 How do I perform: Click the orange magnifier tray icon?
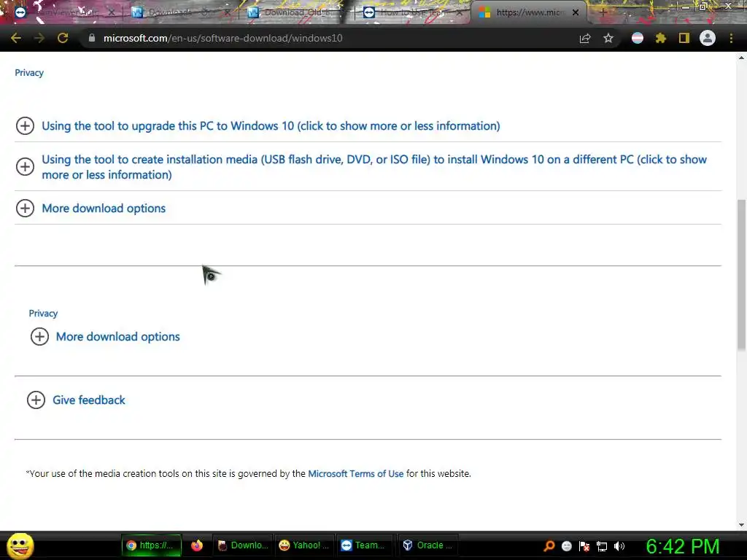pos(549,545)
